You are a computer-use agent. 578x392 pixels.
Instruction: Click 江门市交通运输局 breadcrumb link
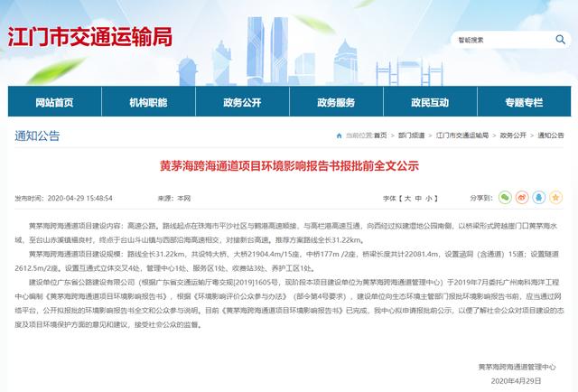click(x=462, y=135)
